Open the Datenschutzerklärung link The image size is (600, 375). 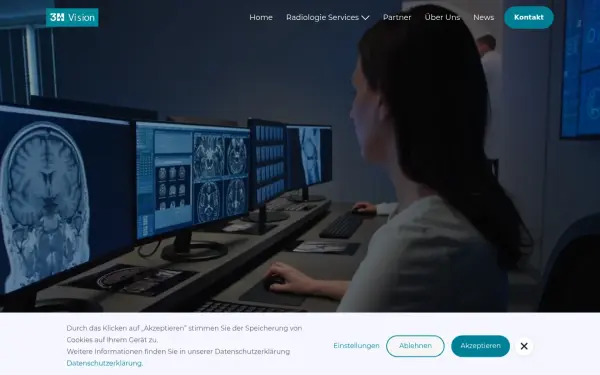tap(104, 363)
